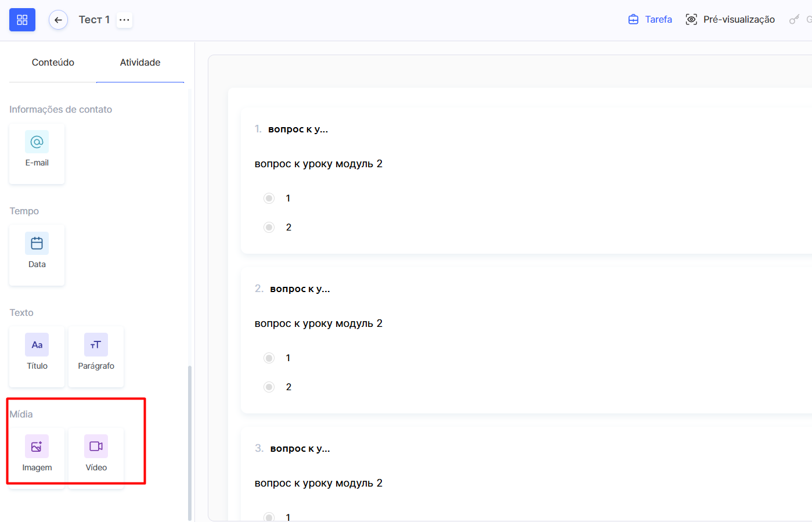The width and height of the screenshot is (812, 522).
Task: Go back using the arrow button
Action: point(58,20)
